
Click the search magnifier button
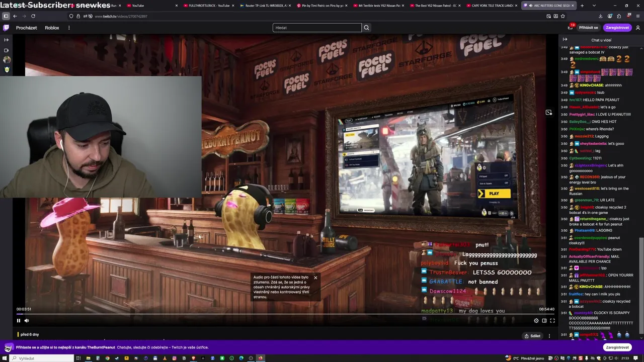click(x=366, y=28)
